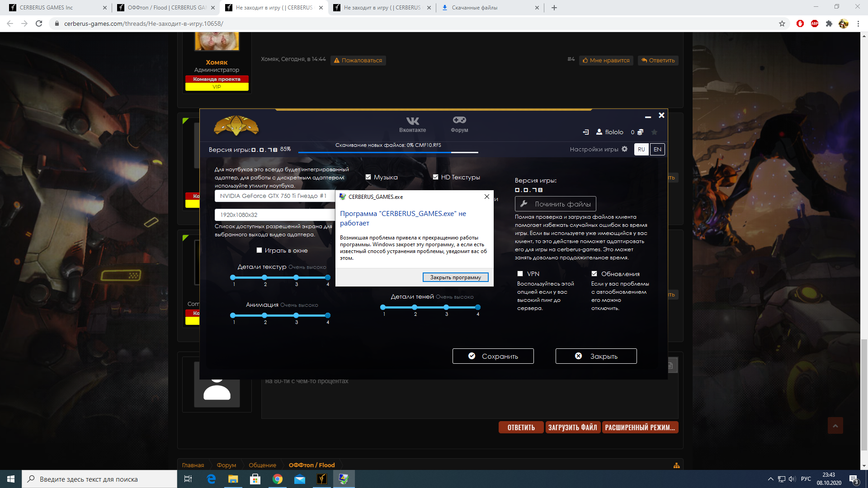Open Chrome from the Windows taskbar
The height and width of the screenshot is (488, 868).
[x=277, y=479]
